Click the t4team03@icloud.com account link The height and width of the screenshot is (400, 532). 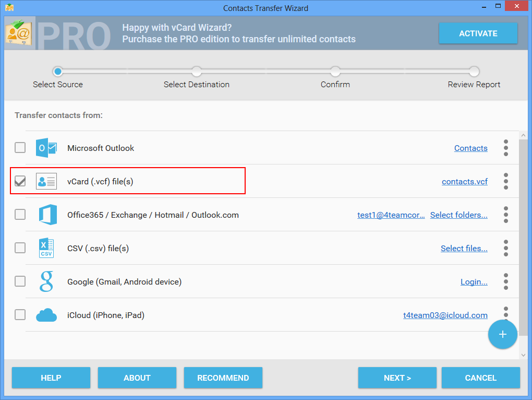[445, 315]
